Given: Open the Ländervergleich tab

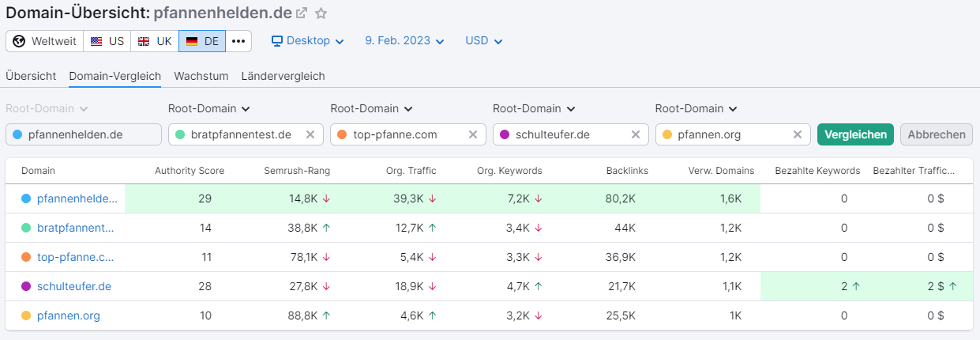Looking at the screenshot, I should 283,76.
